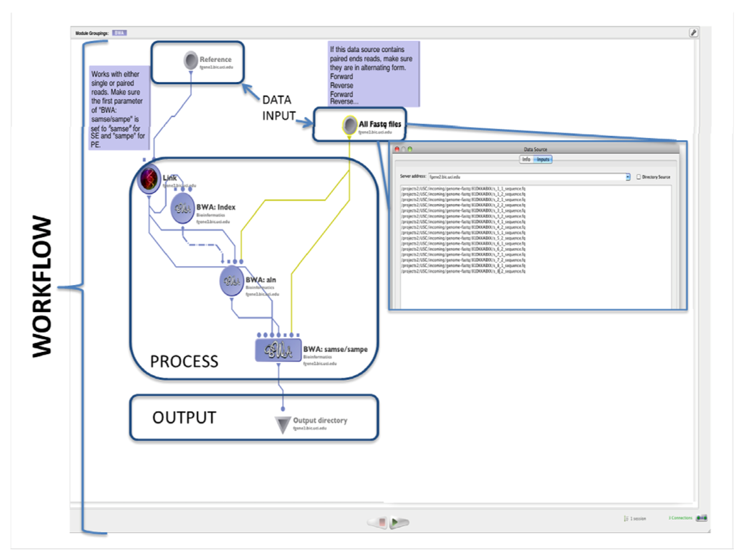The height and width of the screenshot is (560, 742).
Task: Open the Server address dropdown arrow
Action: coord(628,177)
